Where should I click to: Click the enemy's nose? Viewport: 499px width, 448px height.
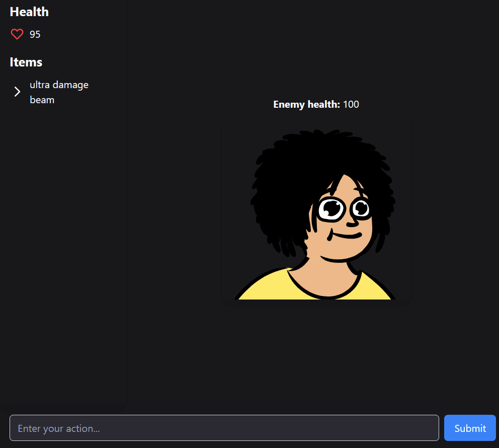tap(353, 223)
